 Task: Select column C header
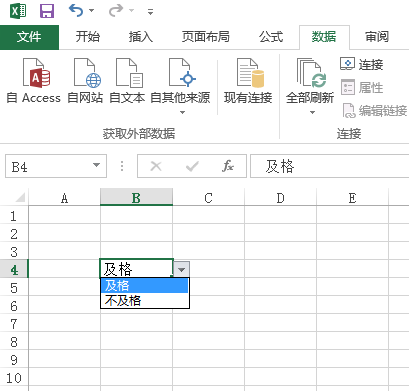coord(209,198)
